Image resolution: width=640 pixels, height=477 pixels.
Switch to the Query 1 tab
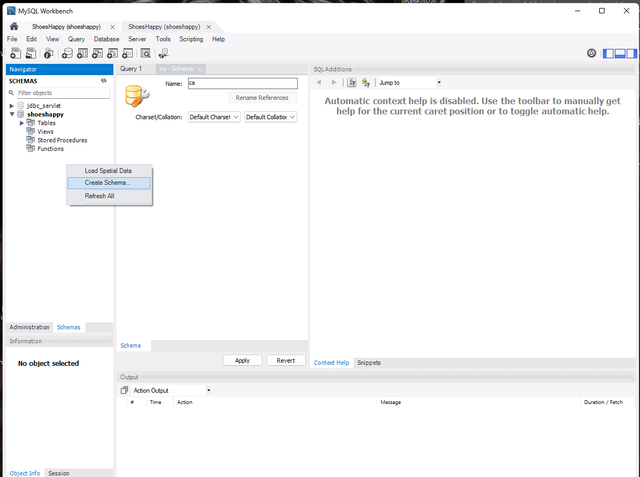coord(131,69)
